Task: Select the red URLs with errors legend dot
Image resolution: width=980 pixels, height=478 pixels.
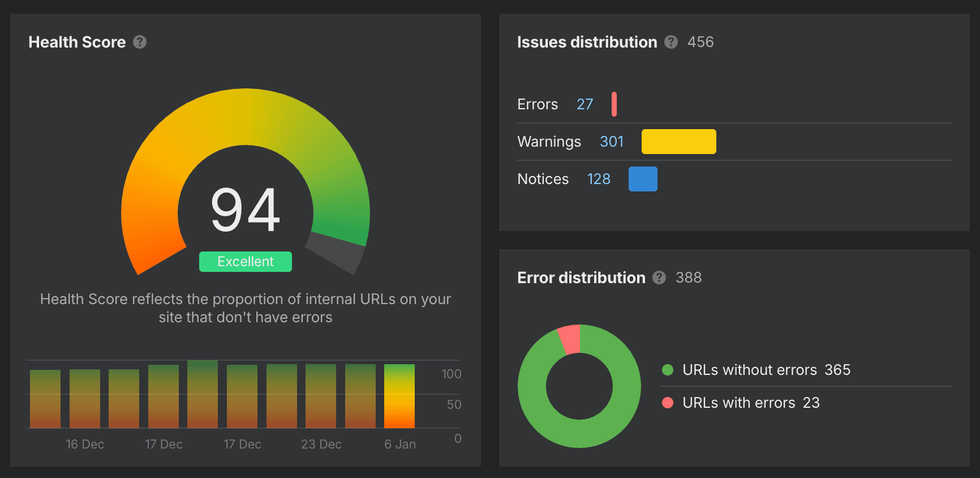Action: [668, 403]
